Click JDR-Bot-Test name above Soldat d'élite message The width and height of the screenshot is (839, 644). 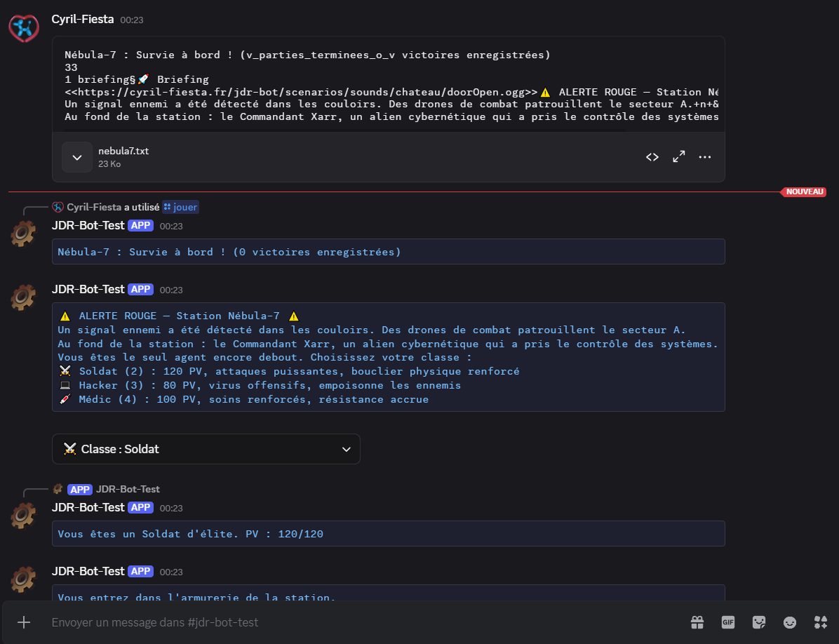[x=88, y=507]
